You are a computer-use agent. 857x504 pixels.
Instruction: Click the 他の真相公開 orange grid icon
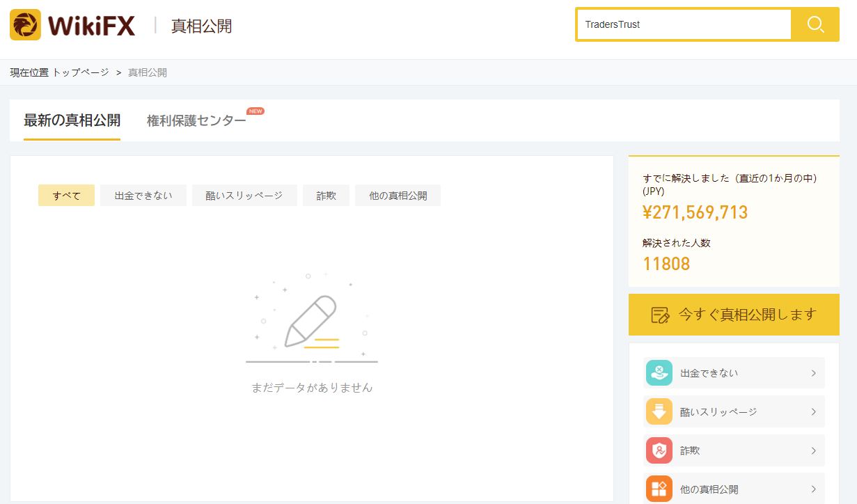(x=659, y=489)
